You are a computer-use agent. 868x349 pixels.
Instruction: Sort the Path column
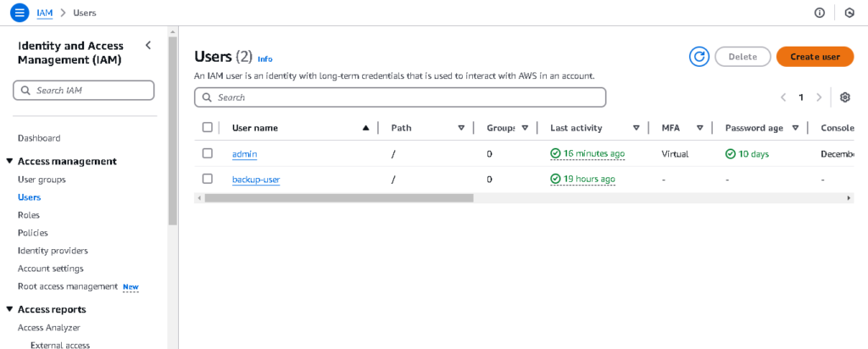point(460,128)
